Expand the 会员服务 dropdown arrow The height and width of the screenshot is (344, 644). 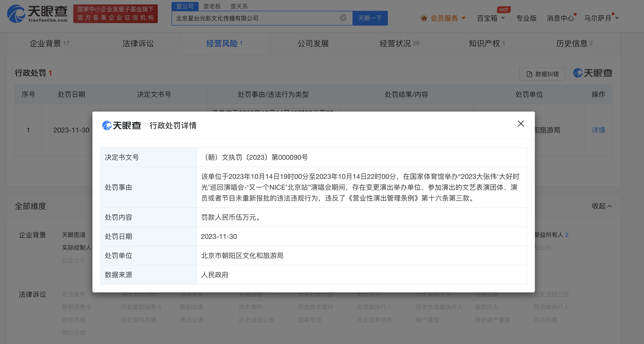(x=464, y=18)
